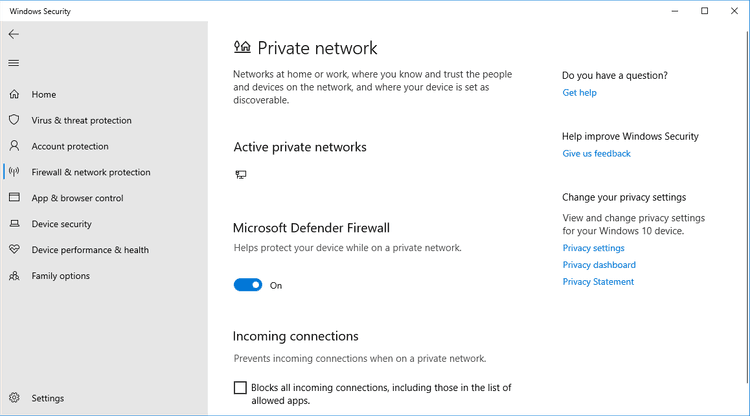Click the Give us feedback link

596,154
